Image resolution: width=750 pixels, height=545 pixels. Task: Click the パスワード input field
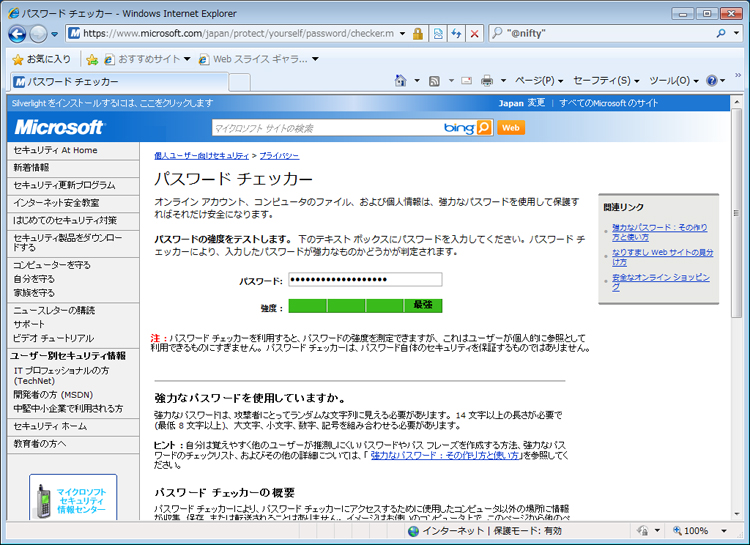(x=365, y=280)
